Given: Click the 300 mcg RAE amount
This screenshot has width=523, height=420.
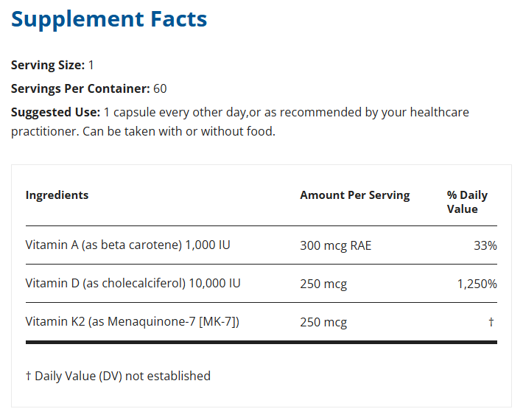Looking at the screenshot, I should (335, 245).
